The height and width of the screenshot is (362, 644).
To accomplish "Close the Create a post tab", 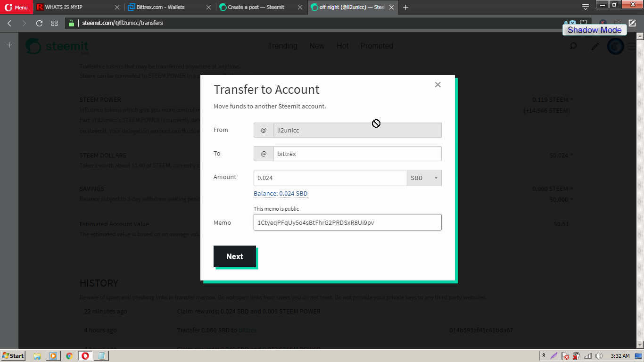I will 300,8.
